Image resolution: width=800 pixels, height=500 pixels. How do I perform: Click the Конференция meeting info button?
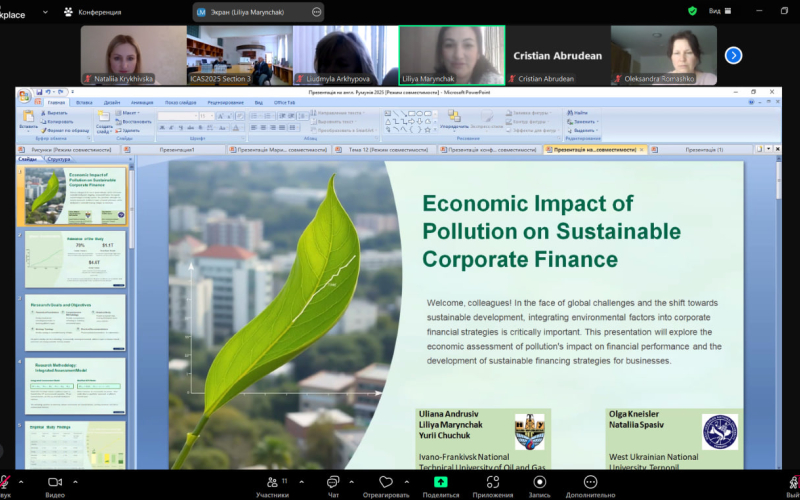pyautogui.click(x=93, y=12)
